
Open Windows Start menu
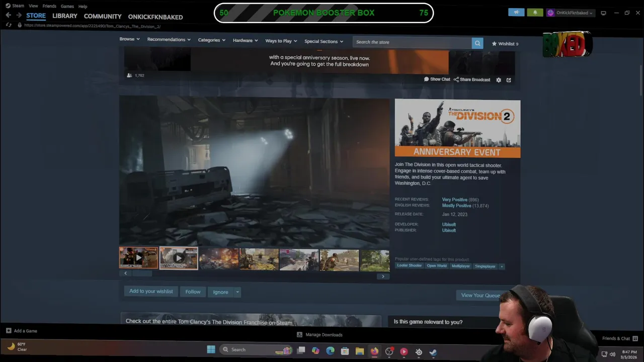(x=211, y=349)
